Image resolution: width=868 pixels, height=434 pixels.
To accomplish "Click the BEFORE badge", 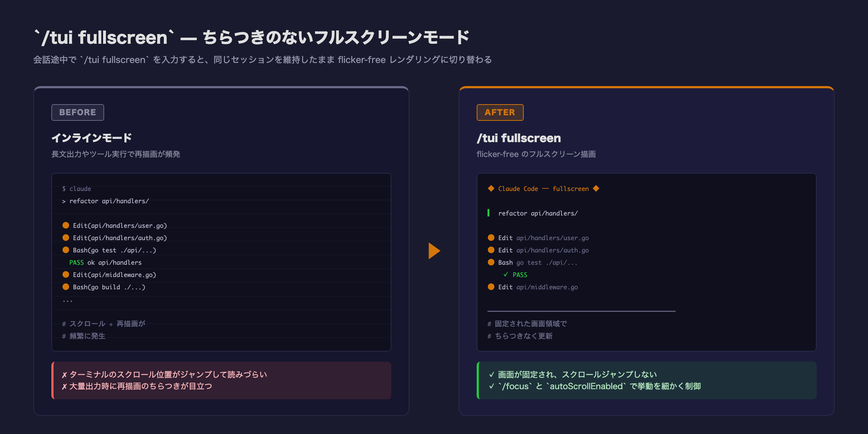I will pos(77,112).
